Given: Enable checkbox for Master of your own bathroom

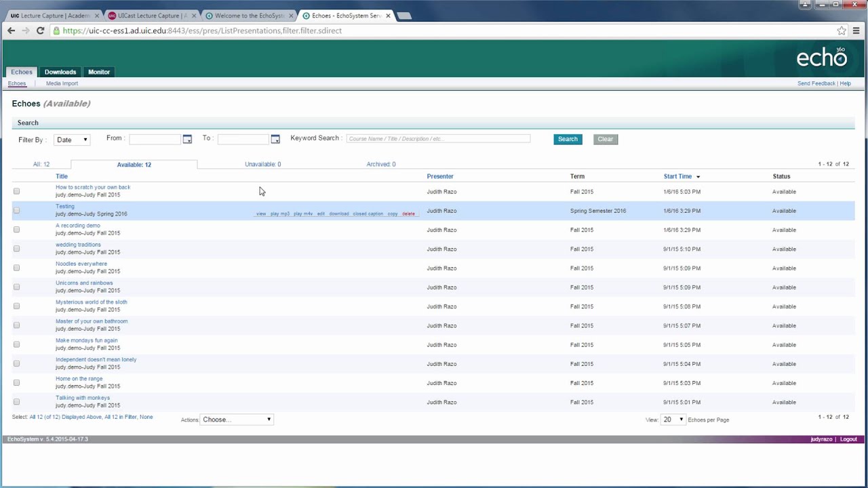Looking at the screenshot, I should click(x=17, y=325).
